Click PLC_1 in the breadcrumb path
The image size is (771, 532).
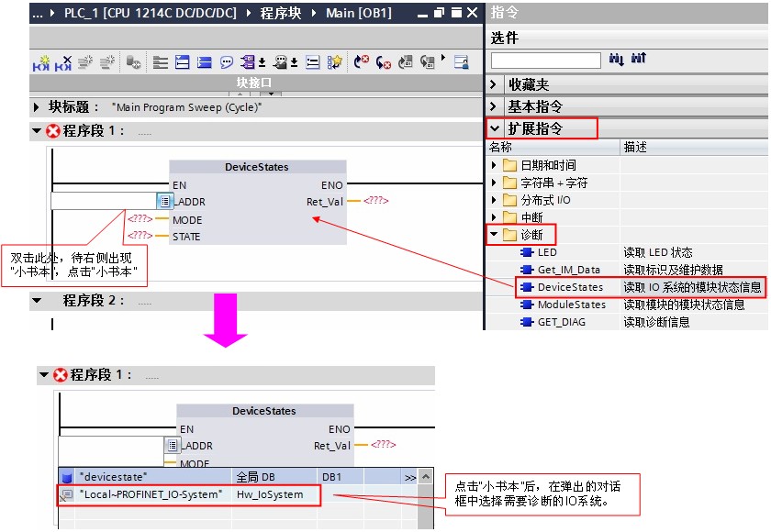(151, 13)
